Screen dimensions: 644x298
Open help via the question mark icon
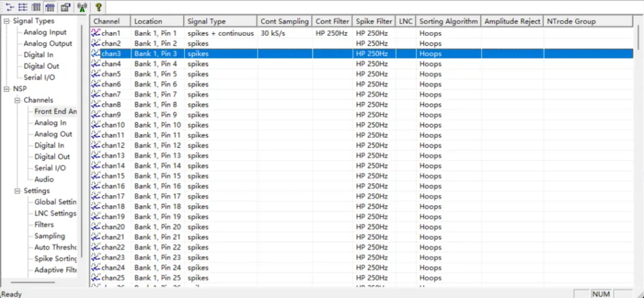coord(99,7)
